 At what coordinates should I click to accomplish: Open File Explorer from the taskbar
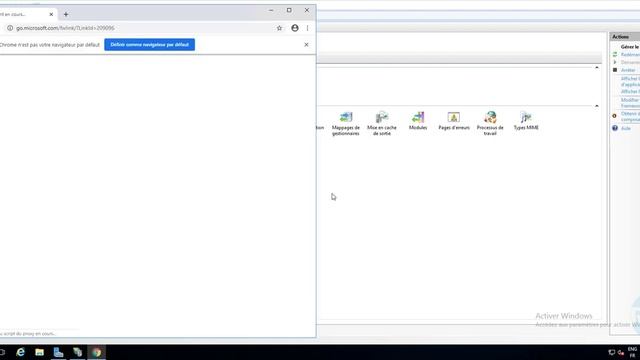tap(39, 352)
